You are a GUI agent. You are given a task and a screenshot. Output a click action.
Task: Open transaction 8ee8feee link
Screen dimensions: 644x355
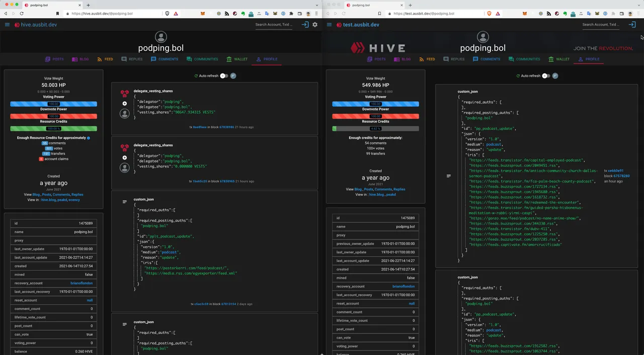pyautogui.click(x=200, y=127)
